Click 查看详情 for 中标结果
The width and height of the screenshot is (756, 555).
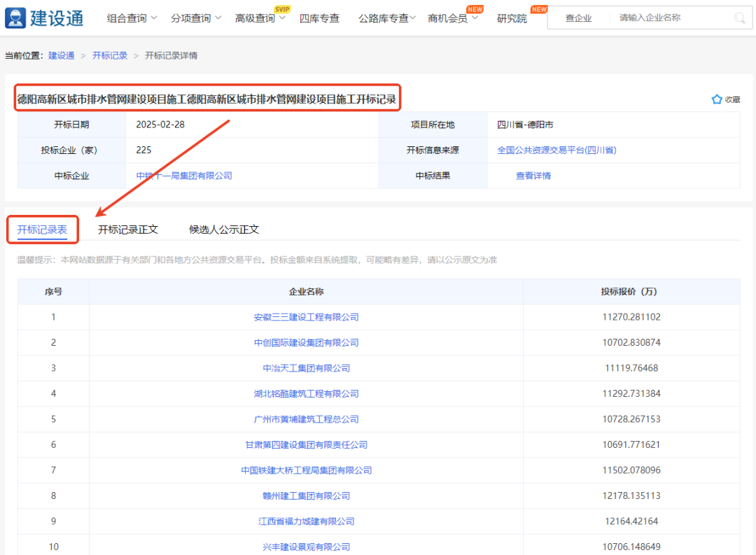point(533,176)
